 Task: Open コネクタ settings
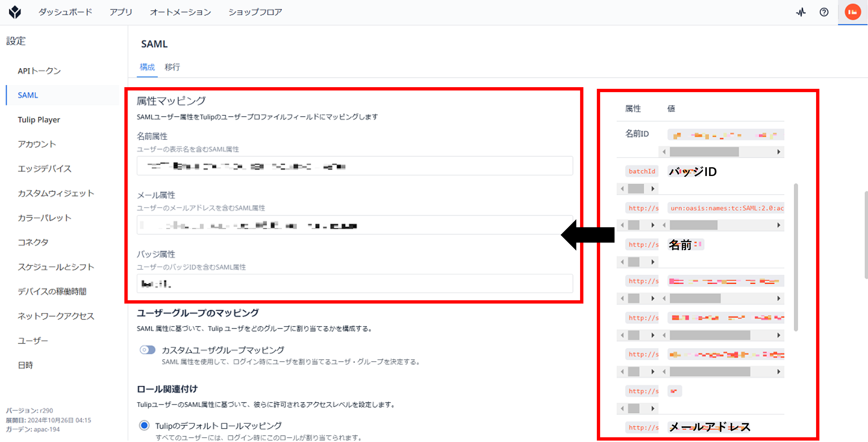(33, 242)
